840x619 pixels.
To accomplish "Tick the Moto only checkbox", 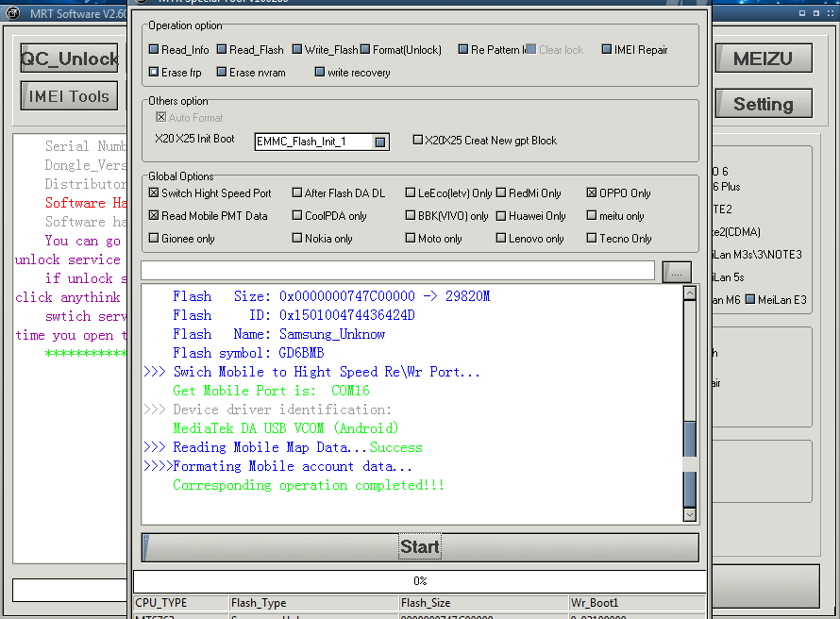I will coord(411,238).
